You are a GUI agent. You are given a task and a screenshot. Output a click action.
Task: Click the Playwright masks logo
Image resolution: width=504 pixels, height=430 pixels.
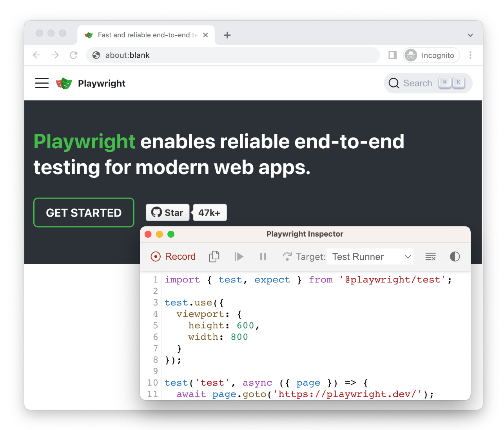(x=64, y=83)
